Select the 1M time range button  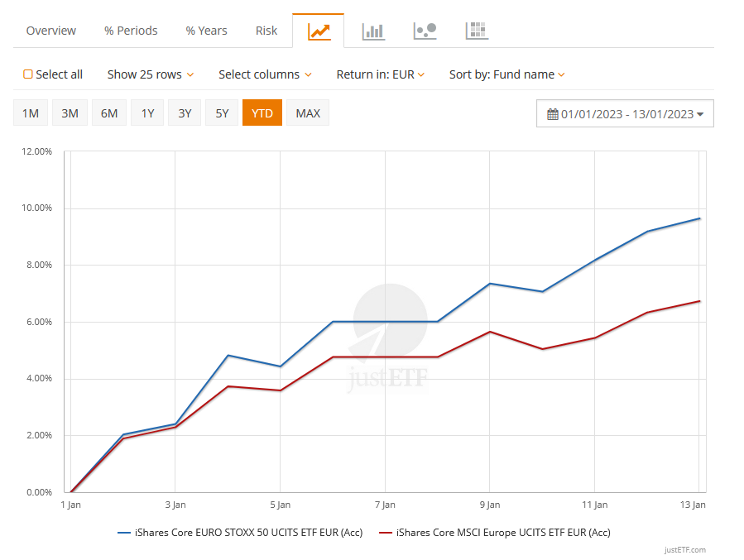(x=31, y=113)
